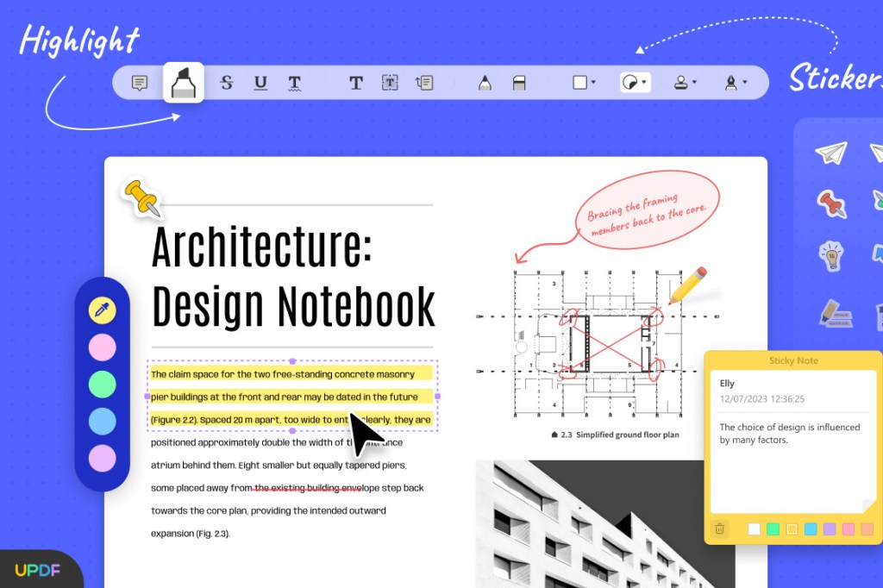This screenshot has width=883, height=588.
Task: Click the caption "2.3 Simplified ground floor plan"
Action: click(x=615, y=435)
